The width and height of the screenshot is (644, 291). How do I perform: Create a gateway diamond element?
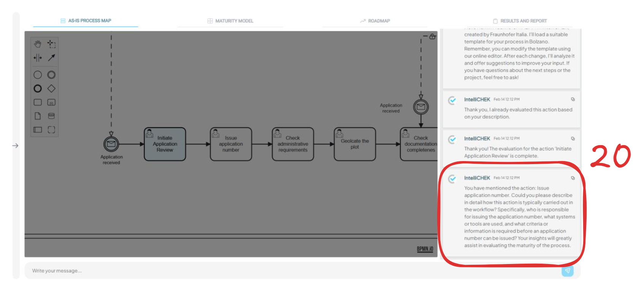coord(51,89)
